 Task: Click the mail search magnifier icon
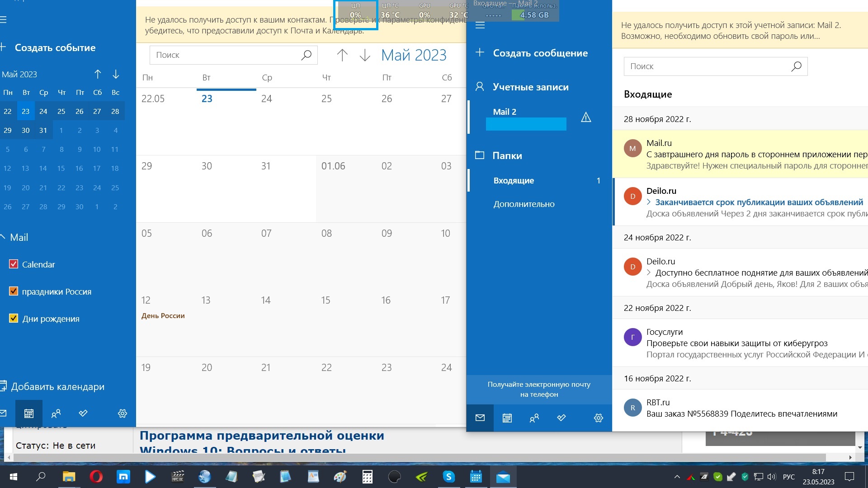pos(796,66)
